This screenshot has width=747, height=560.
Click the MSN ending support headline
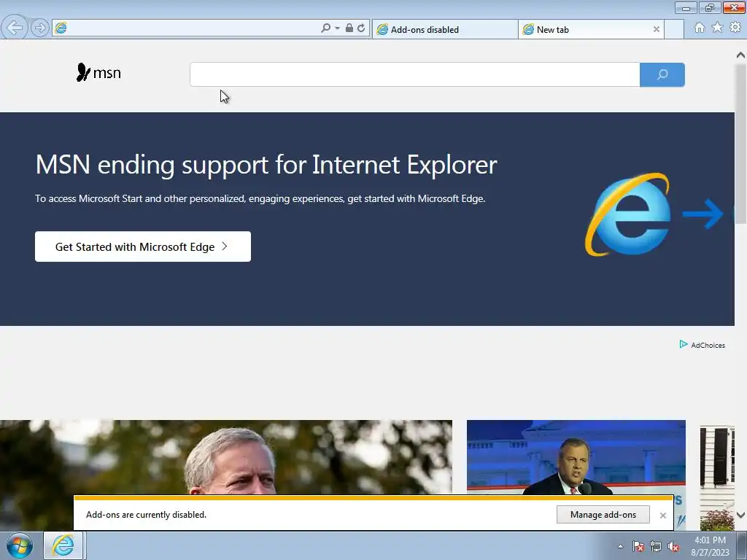point(266,165)
